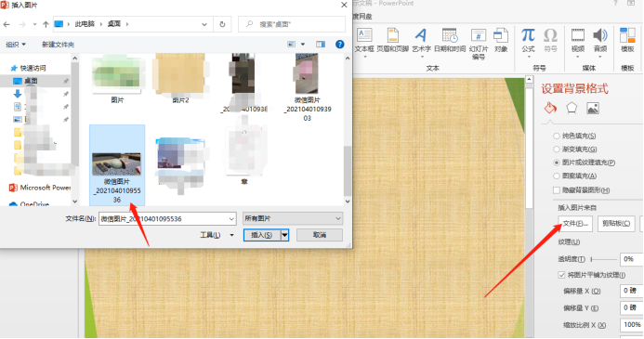Open the 插入 button split arrow
The height and width of the screenshot is (339, 644).
pyautogui.click(x=284, y=235)
